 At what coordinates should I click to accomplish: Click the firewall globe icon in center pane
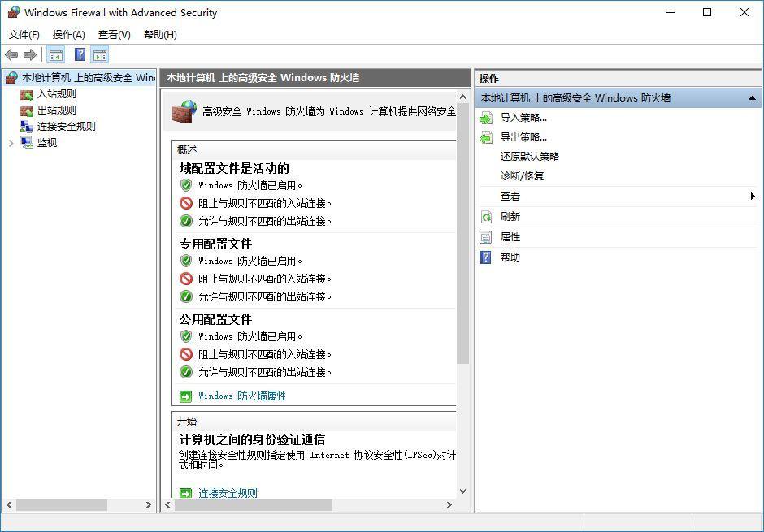tap(184, 111)
